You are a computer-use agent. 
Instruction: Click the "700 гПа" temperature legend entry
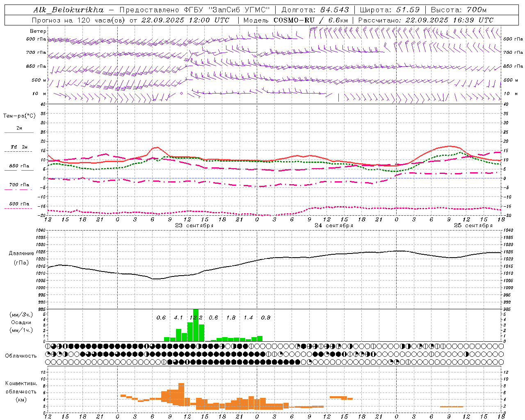click(x=19, y=185)
